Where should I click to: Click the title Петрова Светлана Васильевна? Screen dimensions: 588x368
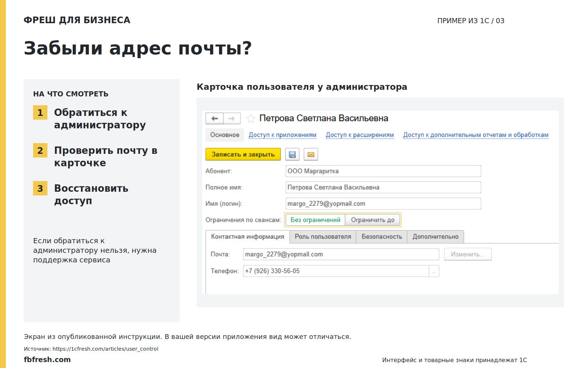(x=324, y=118)
